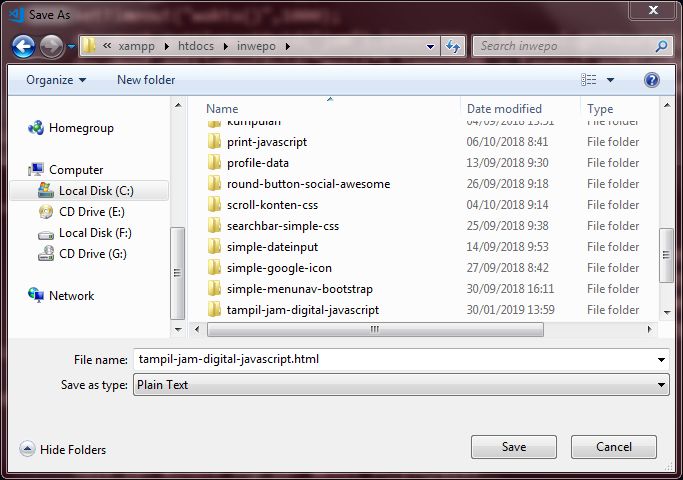Select the print-javascript folder

pyautogui.click(x=267, y=142)
